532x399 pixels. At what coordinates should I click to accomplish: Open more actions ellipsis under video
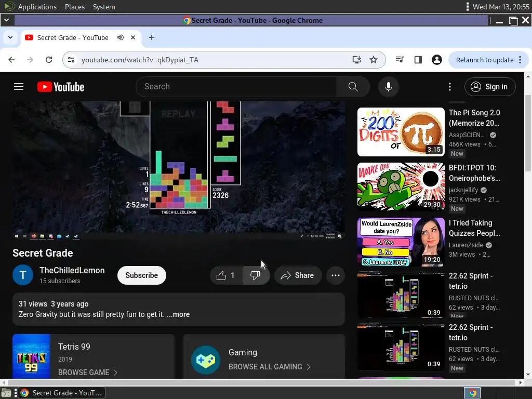point(336,275)
